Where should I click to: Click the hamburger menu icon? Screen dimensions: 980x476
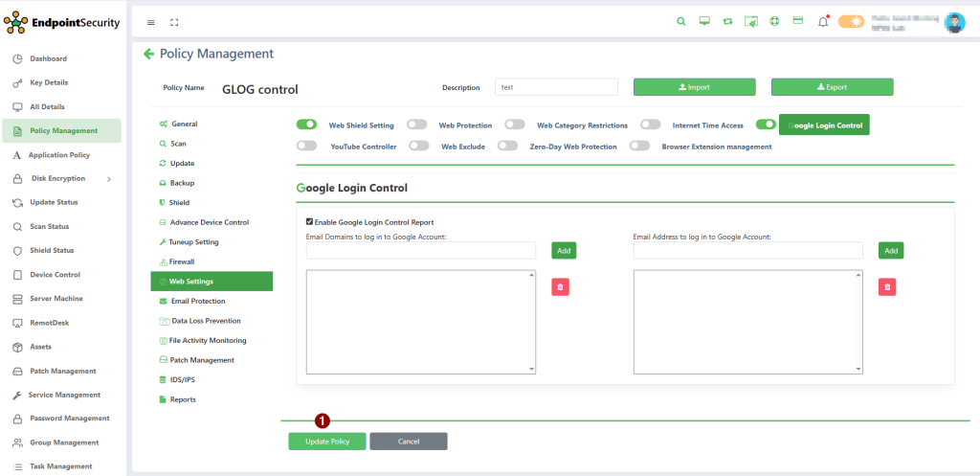click(151, 22)
